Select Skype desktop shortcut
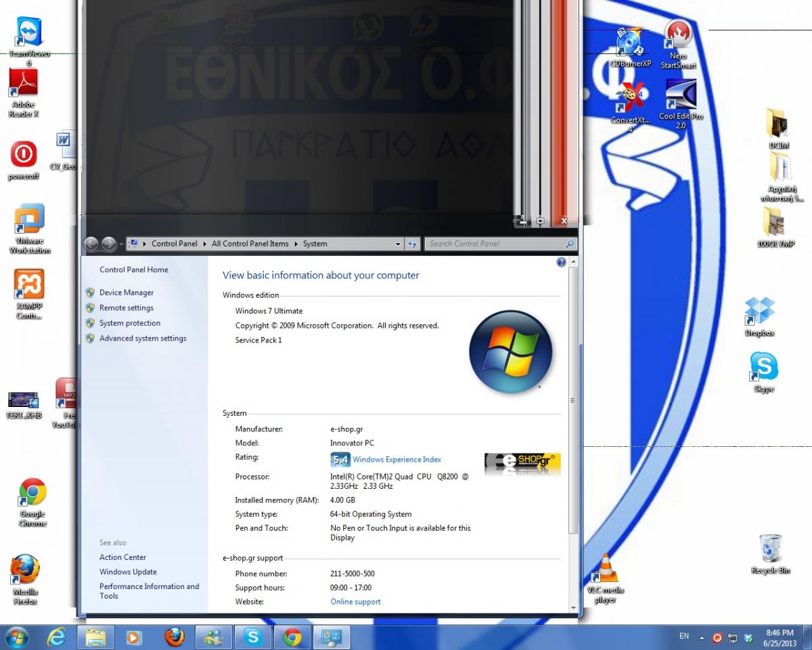Screen dimensions: 812x650 point(763,372)
